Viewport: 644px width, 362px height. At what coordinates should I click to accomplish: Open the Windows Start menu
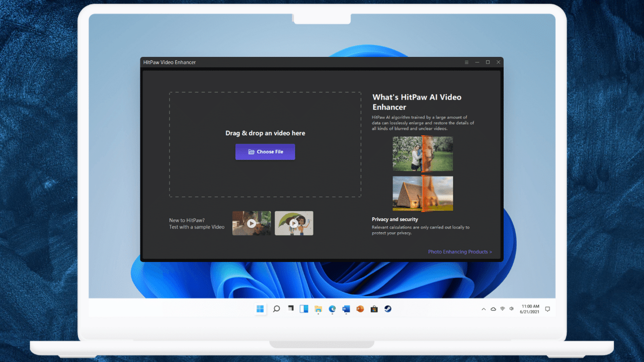click(x=260, y=309)
